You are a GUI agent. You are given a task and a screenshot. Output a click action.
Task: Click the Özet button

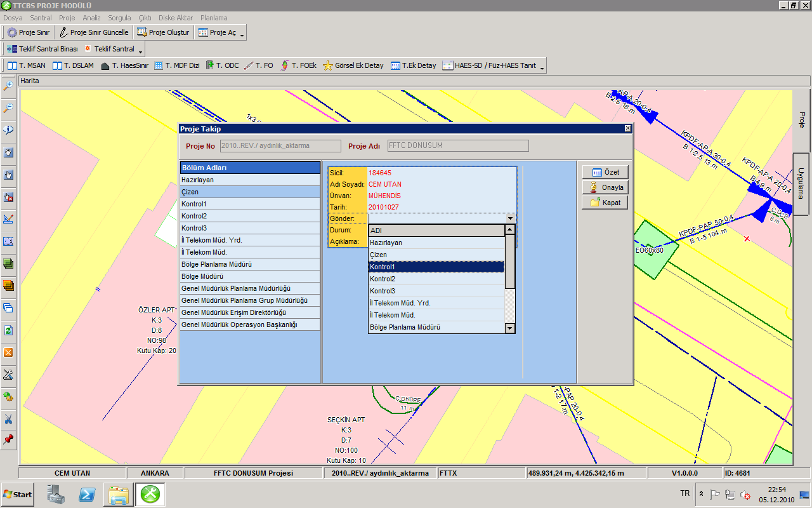[605, 172]
